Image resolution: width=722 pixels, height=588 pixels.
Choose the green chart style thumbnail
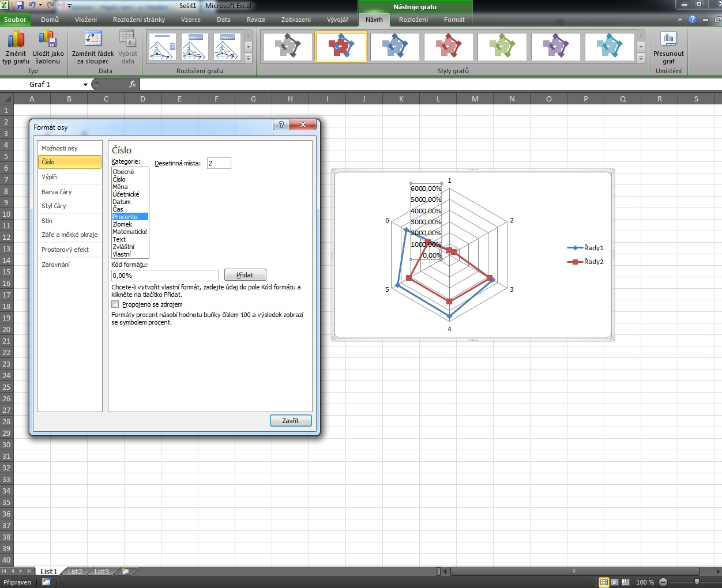click(x=502, y=47)
